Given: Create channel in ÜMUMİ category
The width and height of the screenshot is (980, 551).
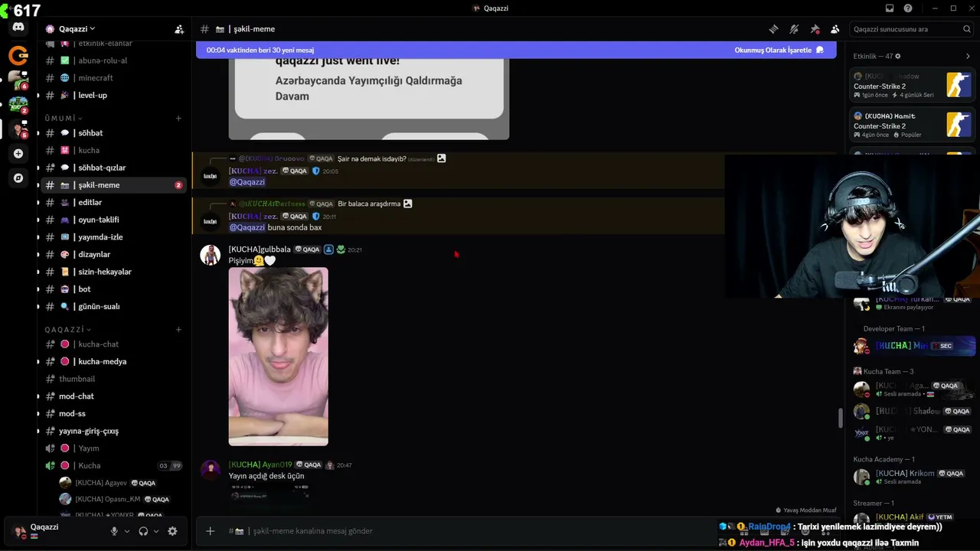Looking at the screenshot, I should (178, 119).
